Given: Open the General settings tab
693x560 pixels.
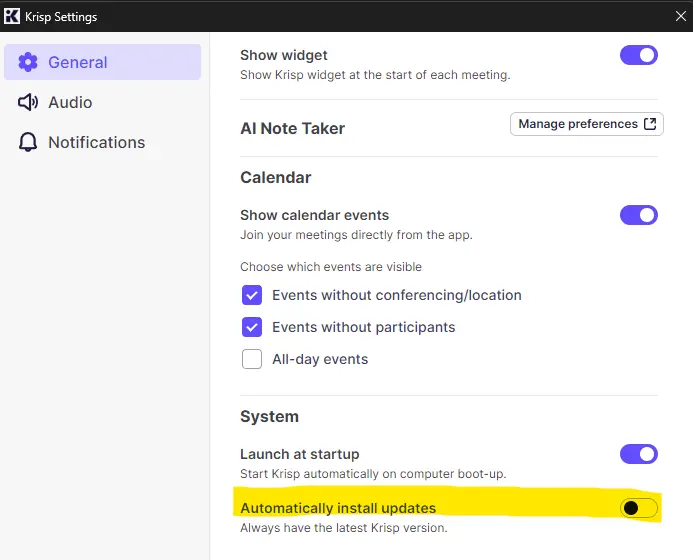Looking at the screenshot, I should click(103, 62).
